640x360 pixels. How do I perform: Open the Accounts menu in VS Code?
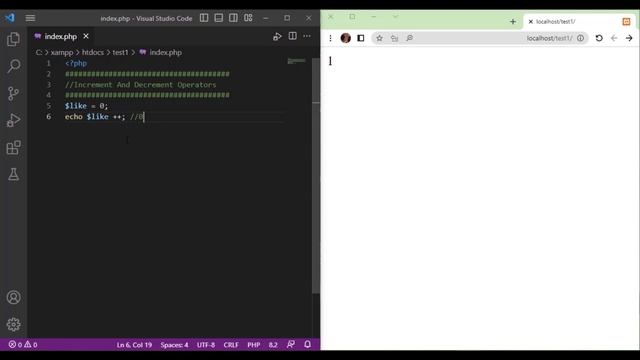(x=13, y=297)
